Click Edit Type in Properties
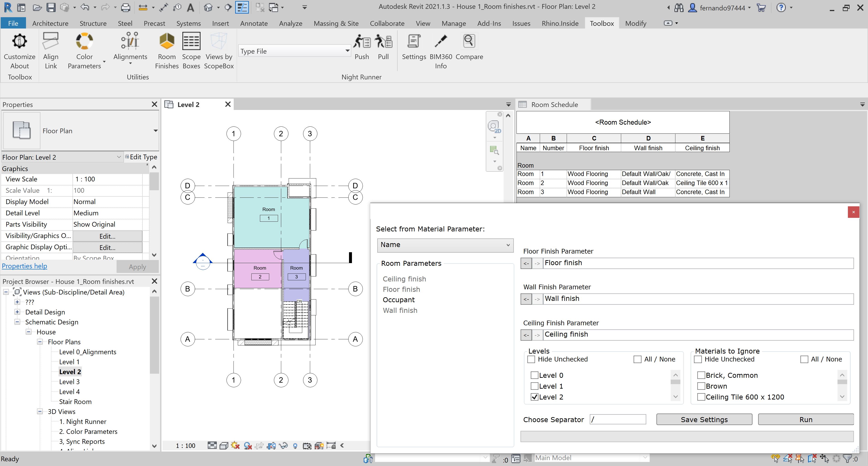The image size is (868, 466). point(141,157)
